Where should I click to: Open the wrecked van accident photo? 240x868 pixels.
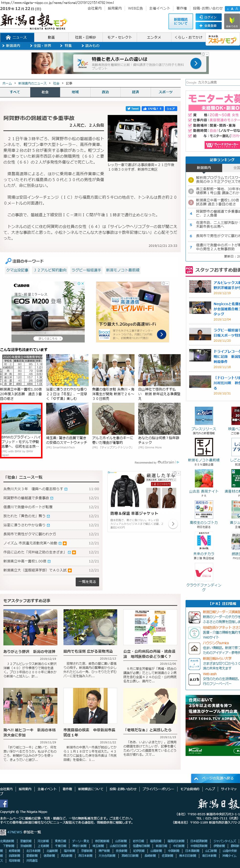tap(142, 138)
